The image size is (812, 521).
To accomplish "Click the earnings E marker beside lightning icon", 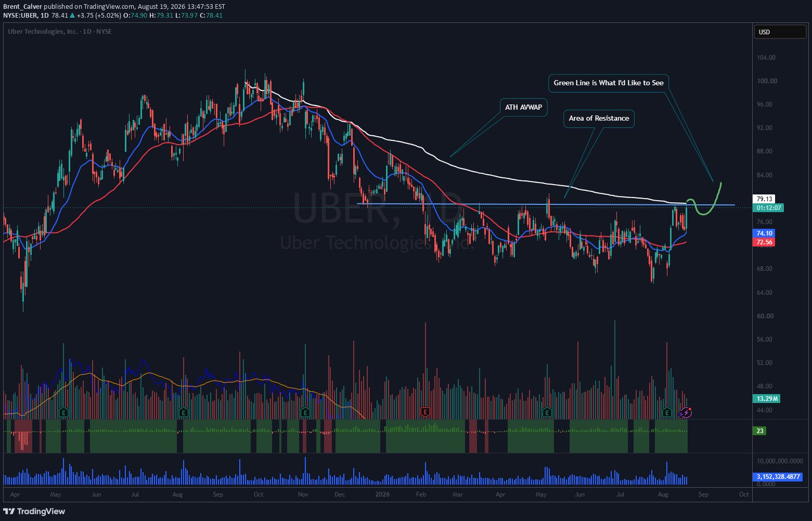I will point(667,413).
